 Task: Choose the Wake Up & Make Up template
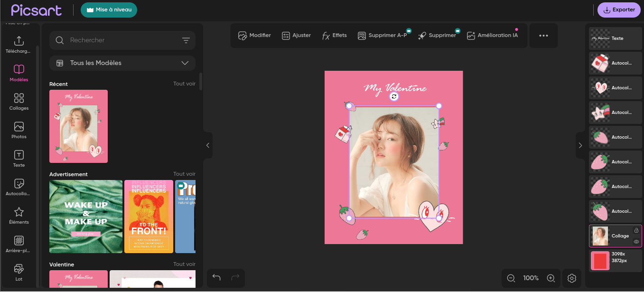pos(86,217)
